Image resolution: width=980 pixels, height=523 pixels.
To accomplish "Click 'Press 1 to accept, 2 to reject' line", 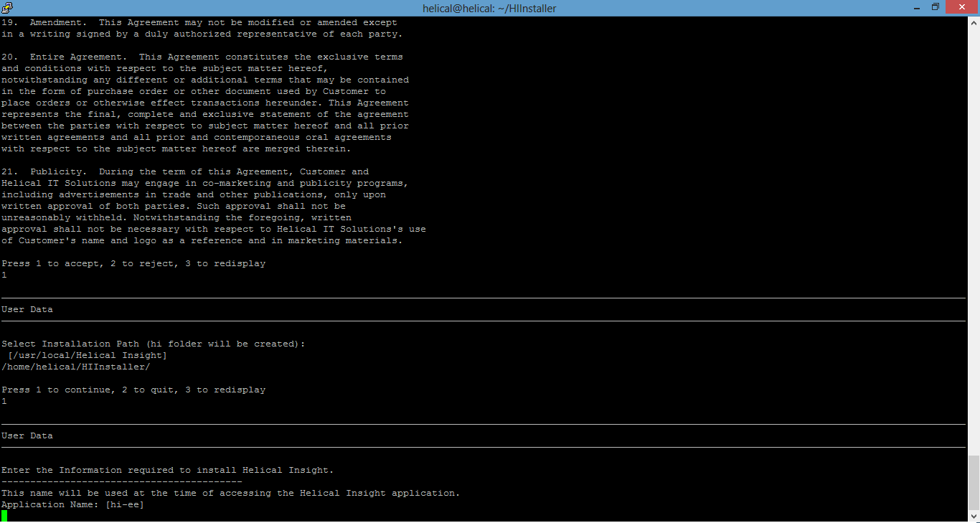I will 133,263.
